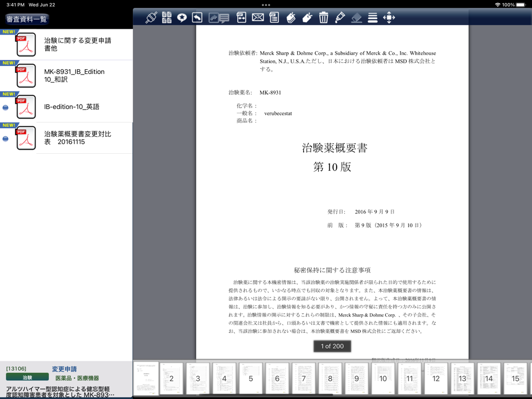Tap the 秘密保持に関する注意事項 heading
Screen dimensions: 532x399
(x=332, y=270)
